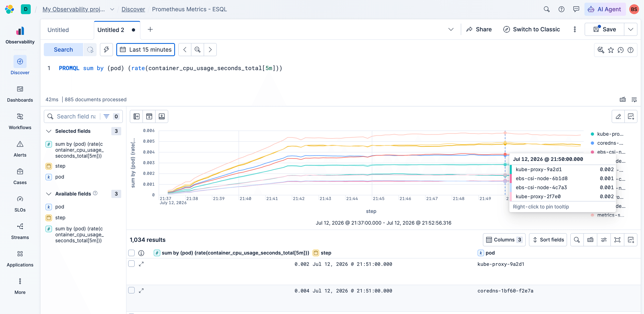Collapse the Available fields section
The width and height of the screenshot is (644, 314).
[49, 194]
